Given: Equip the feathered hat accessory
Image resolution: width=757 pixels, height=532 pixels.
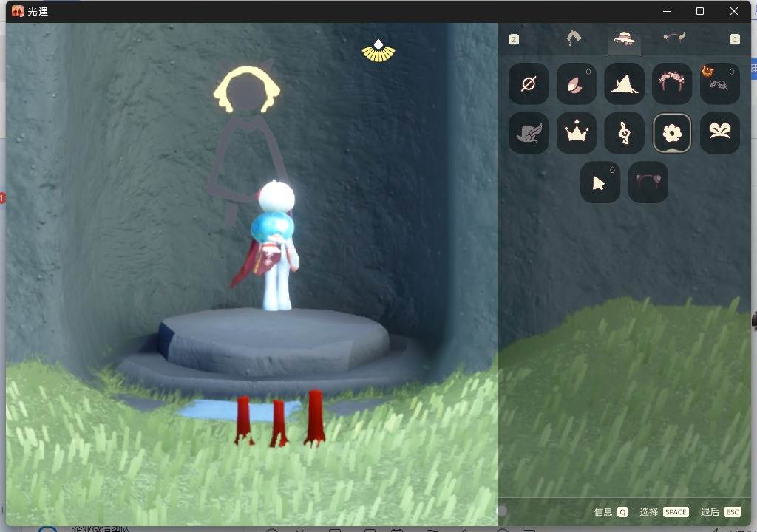Looking at the screenshot, I should point(528,133).
